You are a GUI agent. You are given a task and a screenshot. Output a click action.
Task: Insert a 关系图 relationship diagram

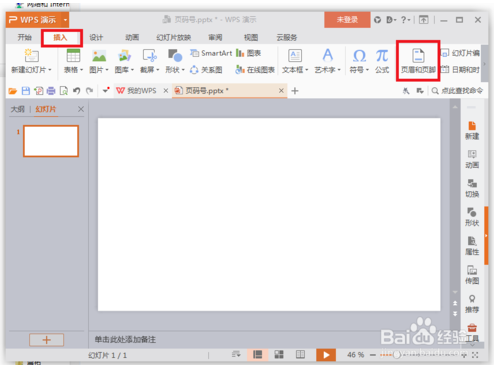[x=206, y=70]
